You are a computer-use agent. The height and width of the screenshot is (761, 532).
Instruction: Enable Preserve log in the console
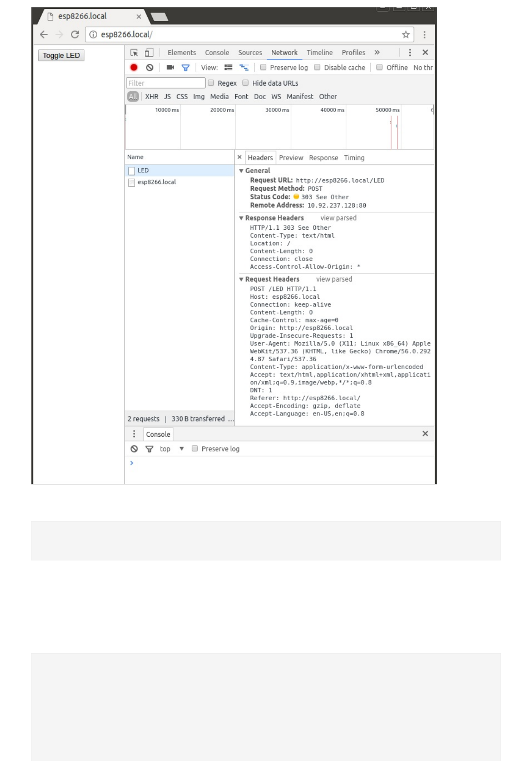(195, 449)
